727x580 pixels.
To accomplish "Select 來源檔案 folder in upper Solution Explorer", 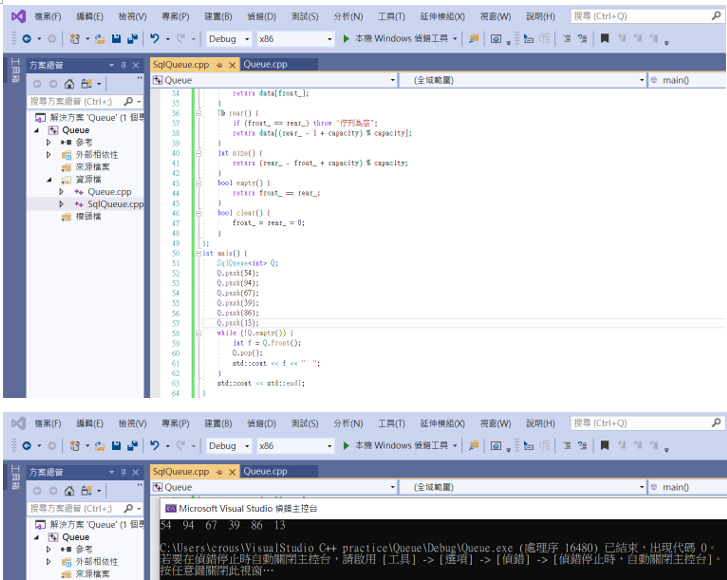I will 93,167.
